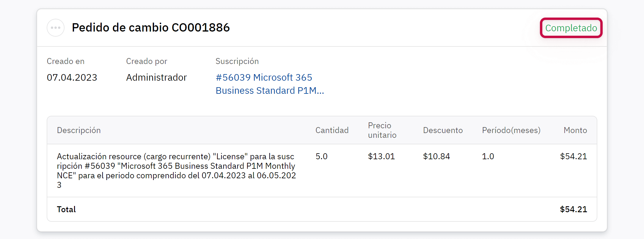The height and width of the screenshot is (239, 644).
Task: Click the order title CO001886
Action: point(151,28)
